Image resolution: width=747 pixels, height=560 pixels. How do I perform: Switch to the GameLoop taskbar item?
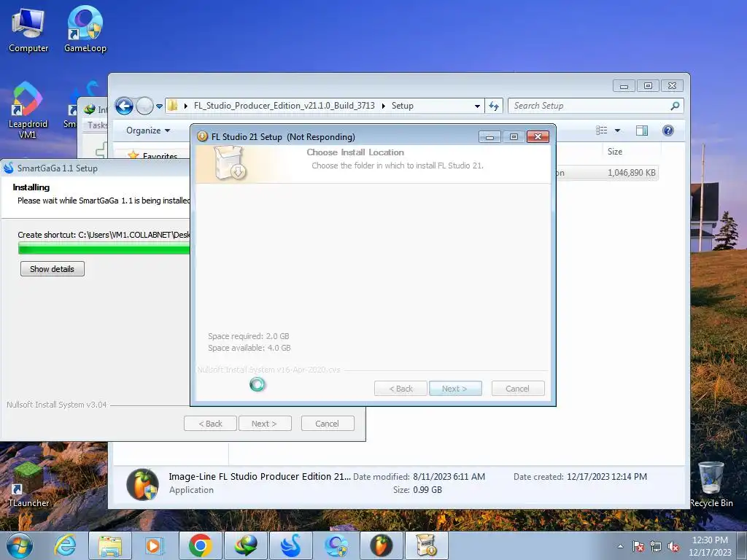[336, 545]
